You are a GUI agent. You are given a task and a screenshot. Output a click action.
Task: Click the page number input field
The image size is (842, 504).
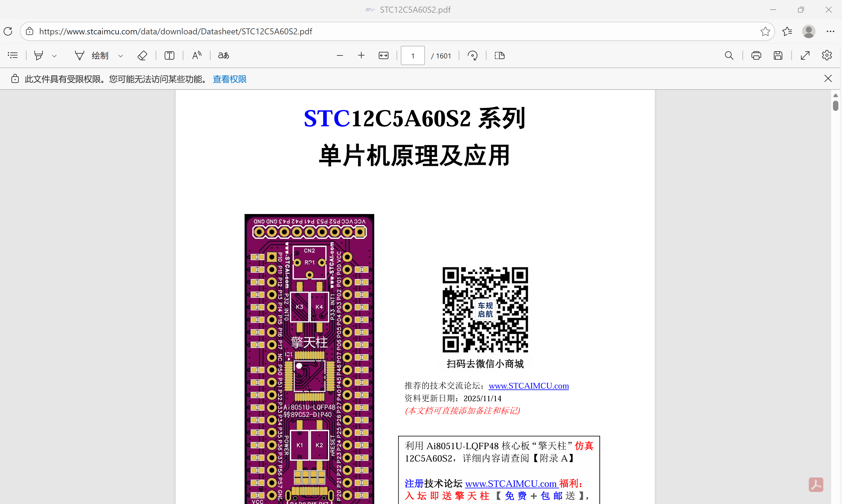coord(413,56)
